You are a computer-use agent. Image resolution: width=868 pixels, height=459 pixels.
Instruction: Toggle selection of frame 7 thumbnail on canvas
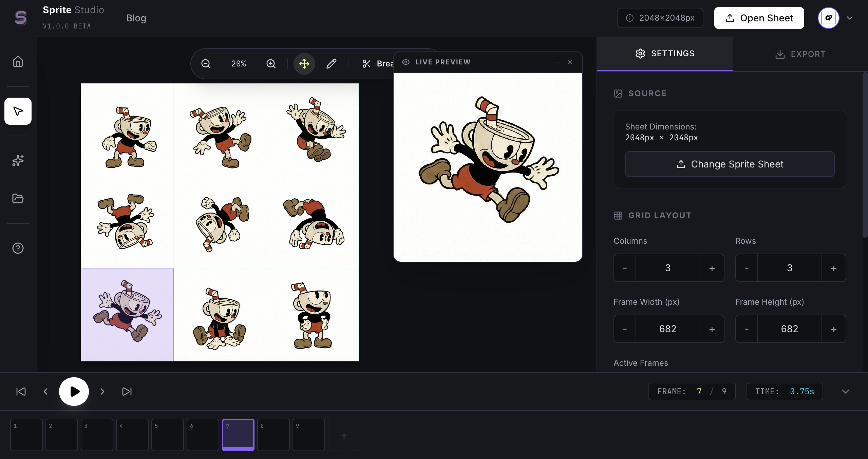(127, 315)
